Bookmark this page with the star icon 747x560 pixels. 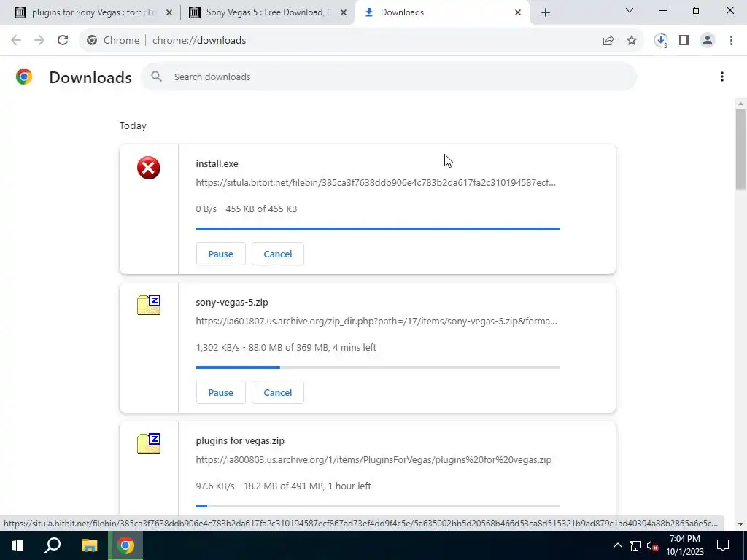coord(632,41)
